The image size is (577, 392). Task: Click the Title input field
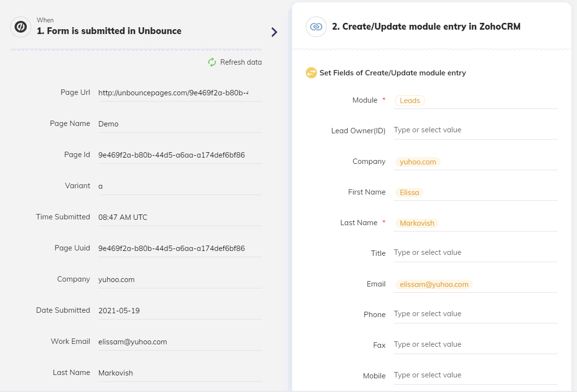click(475, 253)
